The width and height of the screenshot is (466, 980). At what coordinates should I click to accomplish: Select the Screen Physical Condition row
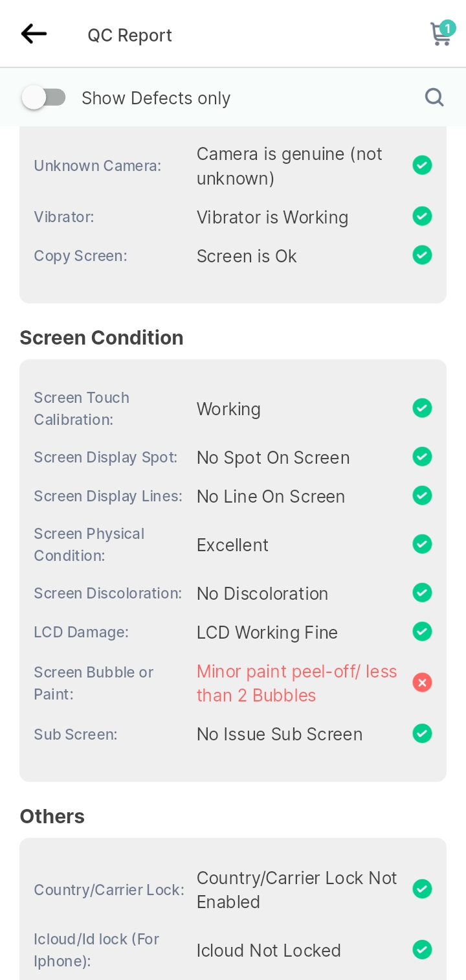pos(233,545)
